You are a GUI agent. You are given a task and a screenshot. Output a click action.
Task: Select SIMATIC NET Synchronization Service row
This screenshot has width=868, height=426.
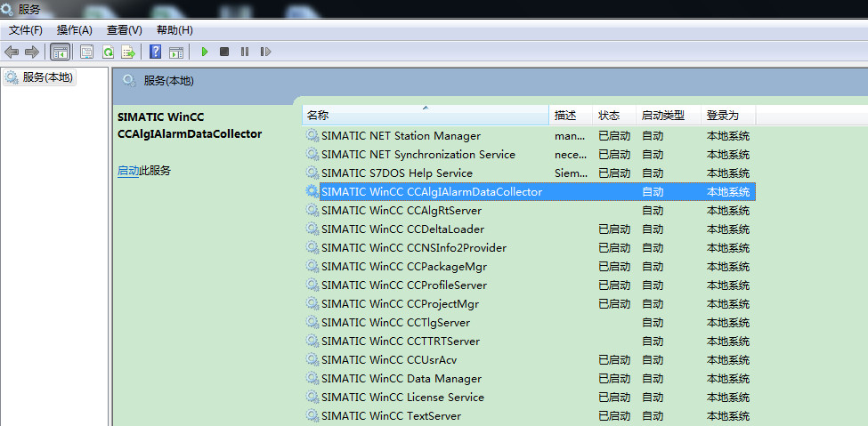[x=529, y=155]
